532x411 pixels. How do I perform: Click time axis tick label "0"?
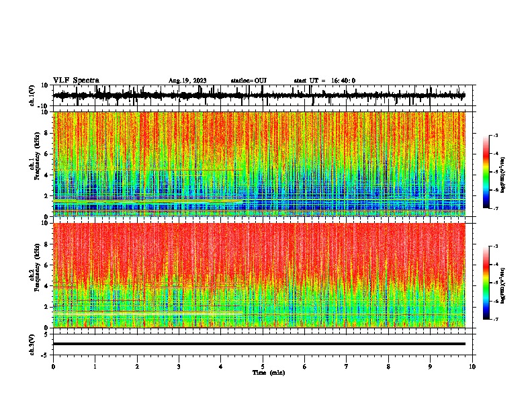point(53,367)
